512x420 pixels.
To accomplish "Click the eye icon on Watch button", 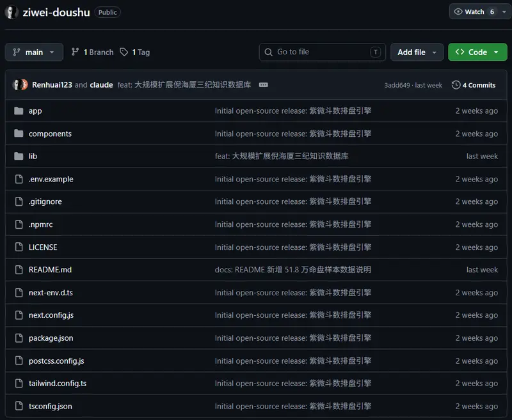I will [x=458, y=12].
